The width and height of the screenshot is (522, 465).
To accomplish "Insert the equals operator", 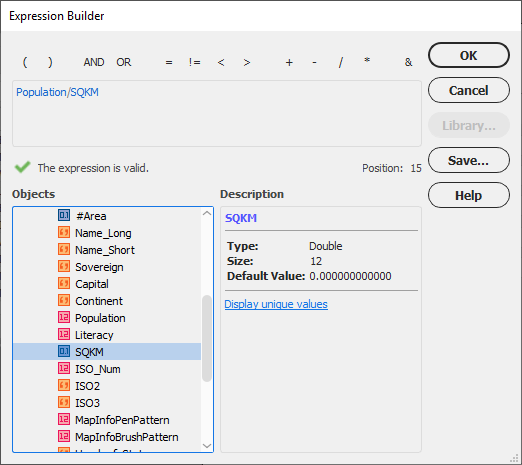I will [x=169, y=63].
